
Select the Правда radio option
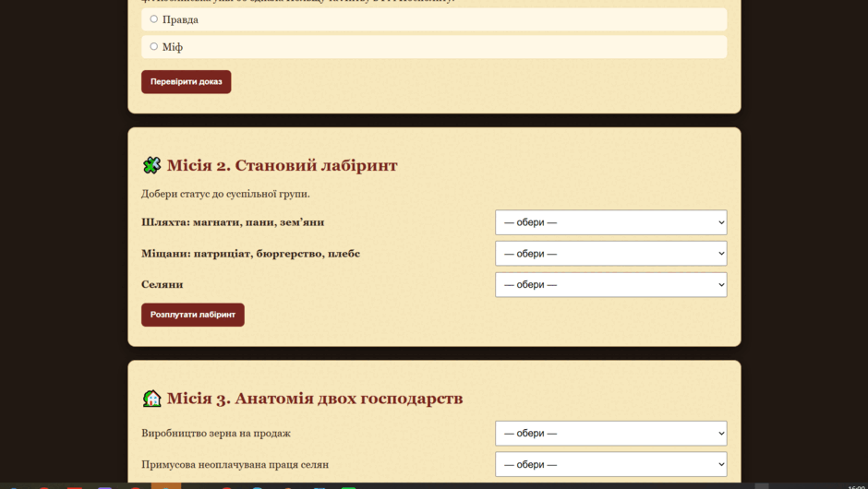tap(154, 19)
